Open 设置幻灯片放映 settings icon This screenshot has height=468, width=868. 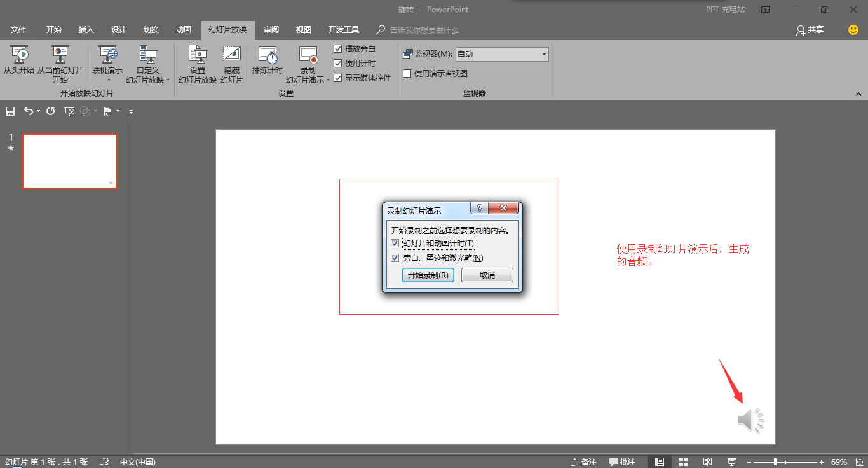[198, 55]
